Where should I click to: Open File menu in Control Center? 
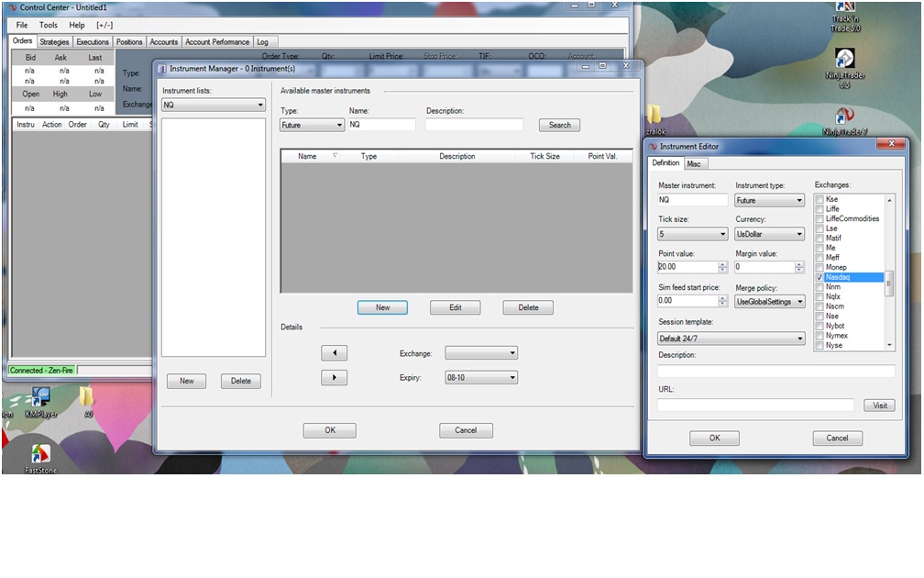[x=22, y=25]
